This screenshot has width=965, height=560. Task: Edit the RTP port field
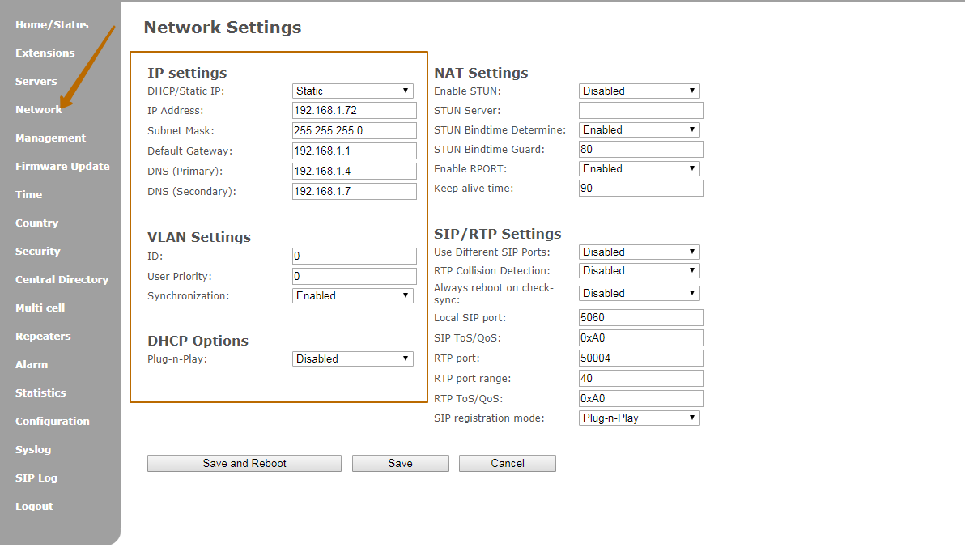[x=640, y=358]
